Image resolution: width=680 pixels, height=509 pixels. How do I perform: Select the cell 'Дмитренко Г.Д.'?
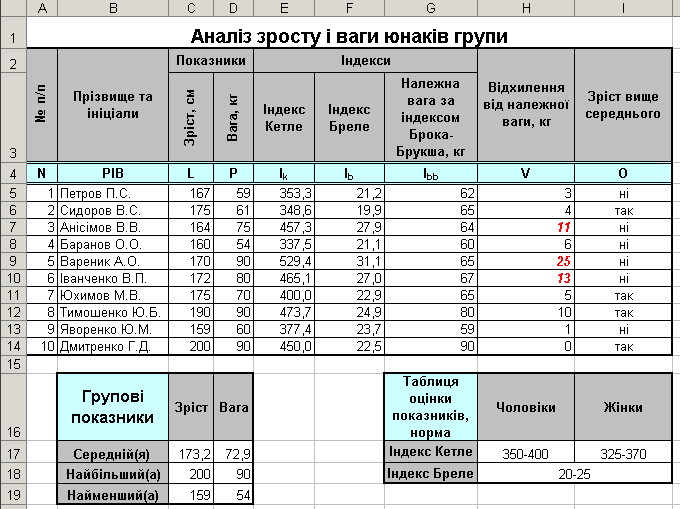click(x=113, y=346)
